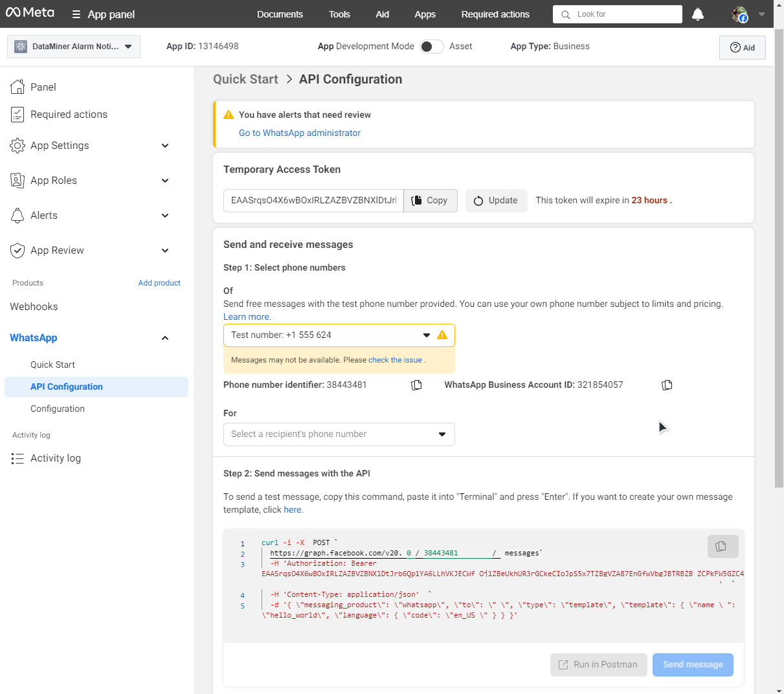Click the DataMiner app atom icon
Image resolution: width=784 pixels, height=694 pixels.
click(x=21, y=47)
